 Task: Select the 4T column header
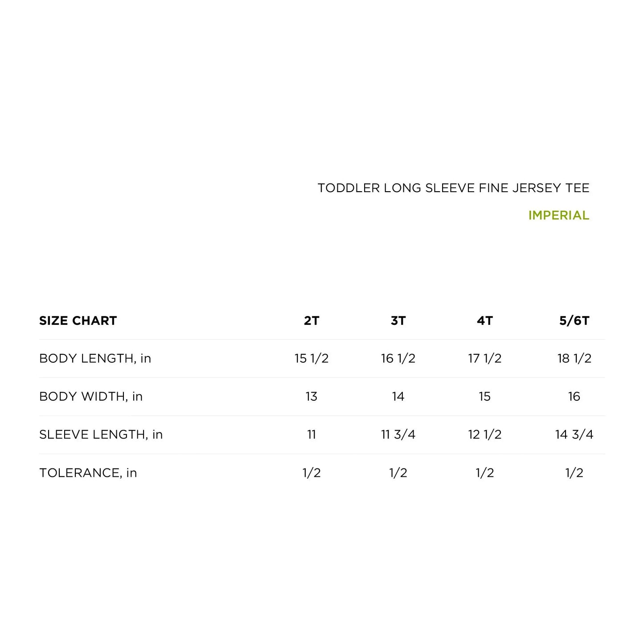coord(484,321)
